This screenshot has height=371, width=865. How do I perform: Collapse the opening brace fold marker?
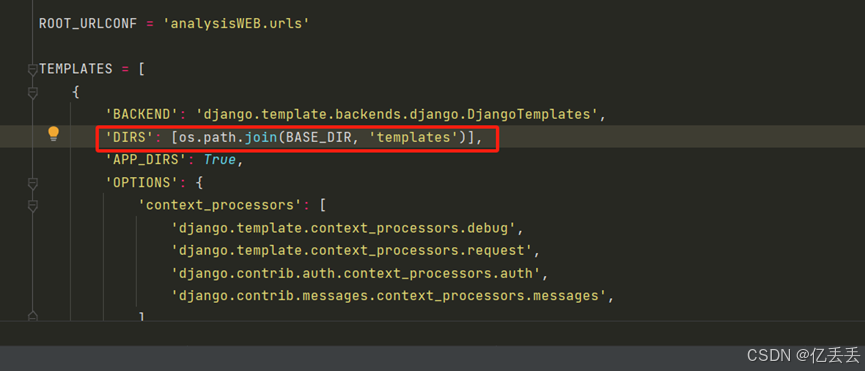[33, 92]
